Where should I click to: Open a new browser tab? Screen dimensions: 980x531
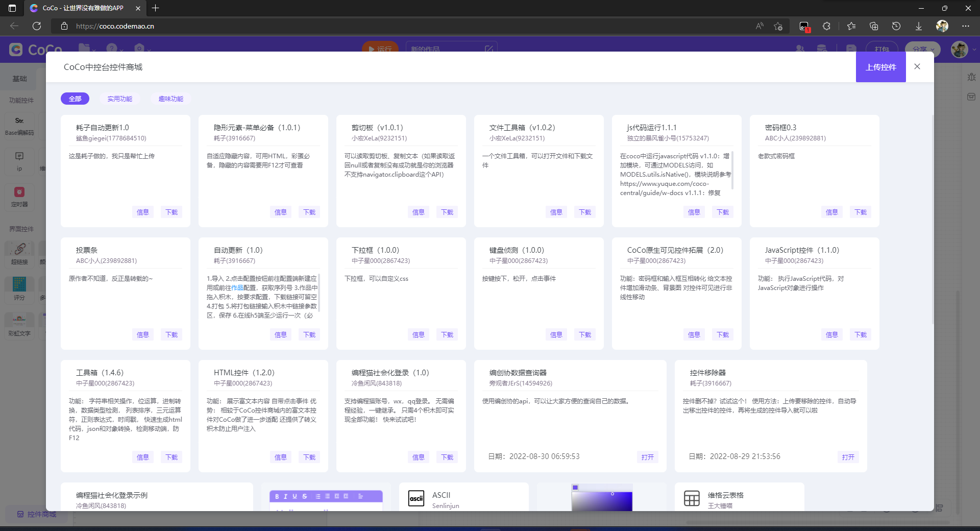point(156,8)
